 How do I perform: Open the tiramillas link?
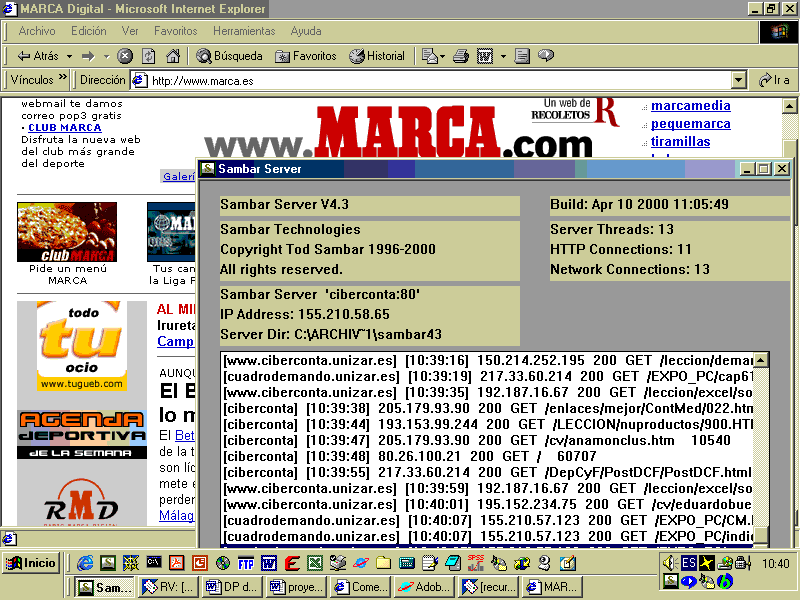[x=681, y=142]
